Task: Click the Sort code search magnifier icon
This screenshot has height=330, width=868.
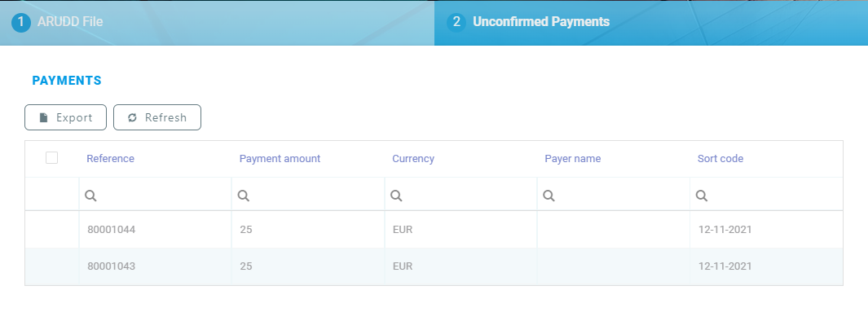Action: coord(702,196)
